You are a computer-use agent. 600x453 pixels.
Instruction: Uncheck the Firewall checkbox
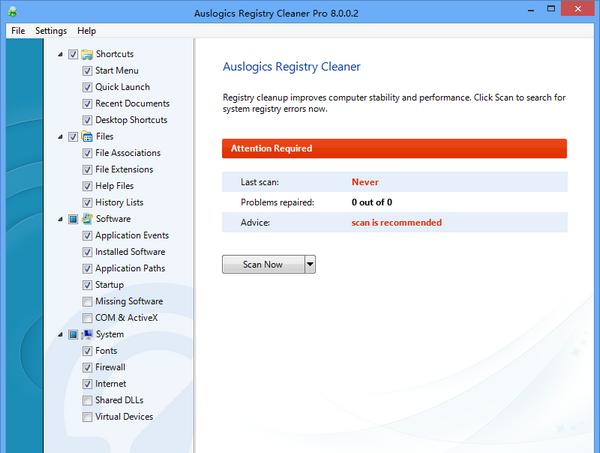[87, 367]
